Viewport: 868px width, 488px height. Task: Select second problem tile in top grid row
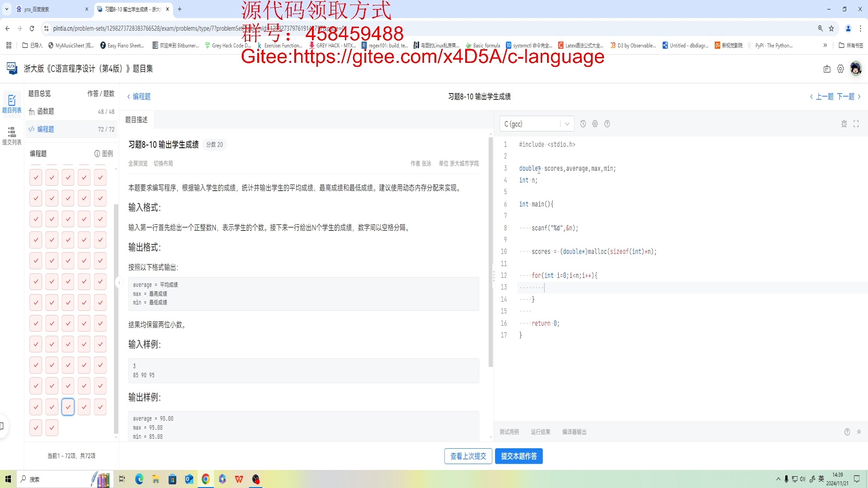[x=52, y=177]
